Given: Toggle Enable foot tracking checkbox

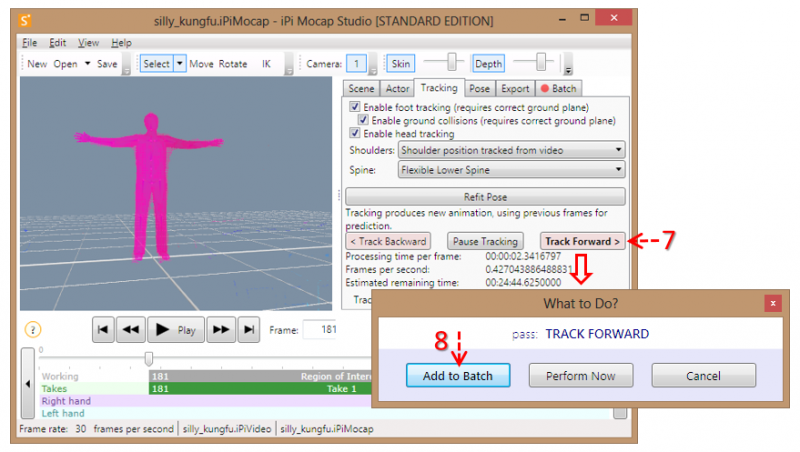Looking at the screenshot, I should [355, 107].
